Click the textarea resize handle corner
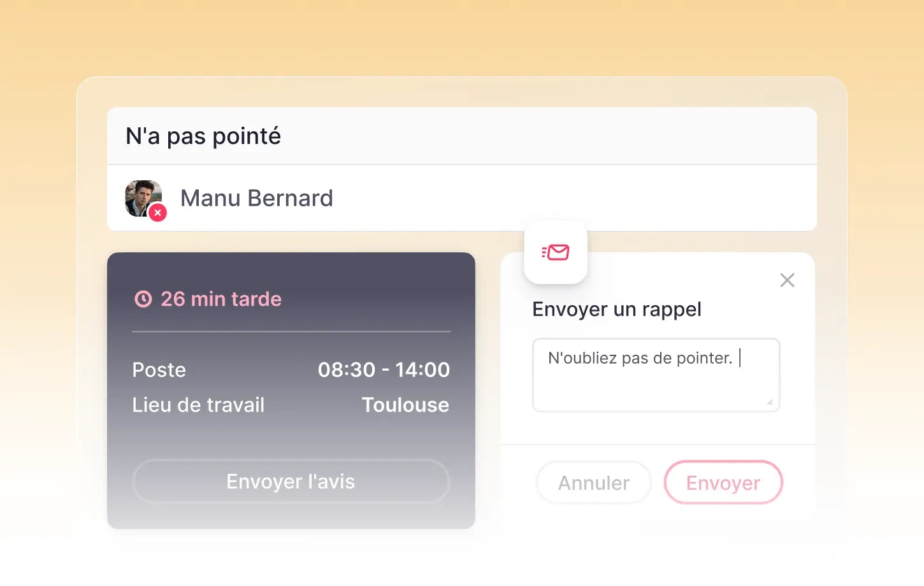Image resolution: width=924 pixels, height=586 pixels. point(770,403)
